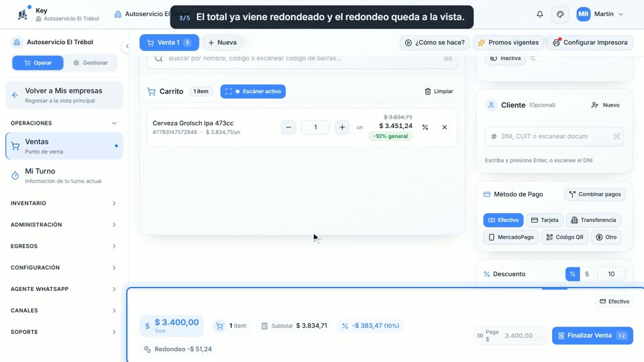
Task: Collapse the OPERACIONES section
Action: click(64, 123)
